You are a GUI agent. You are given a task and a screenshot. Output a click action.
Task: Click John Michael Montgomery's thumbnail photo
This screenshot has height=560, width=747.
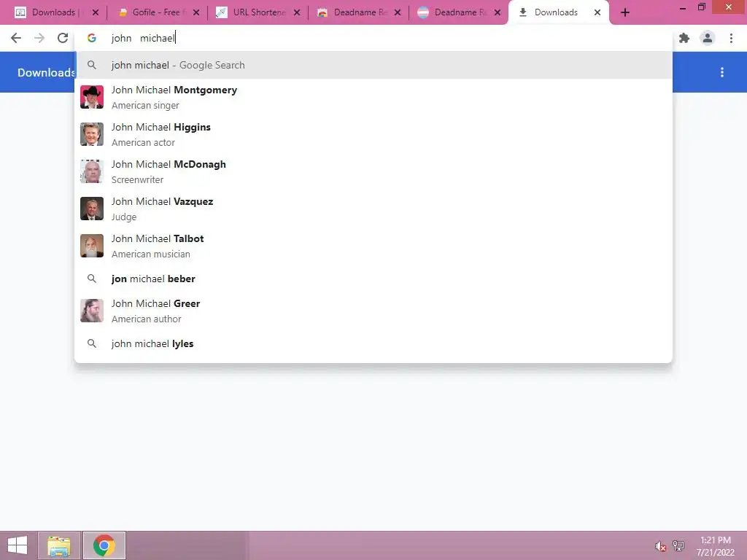click(x=91, y=97)
